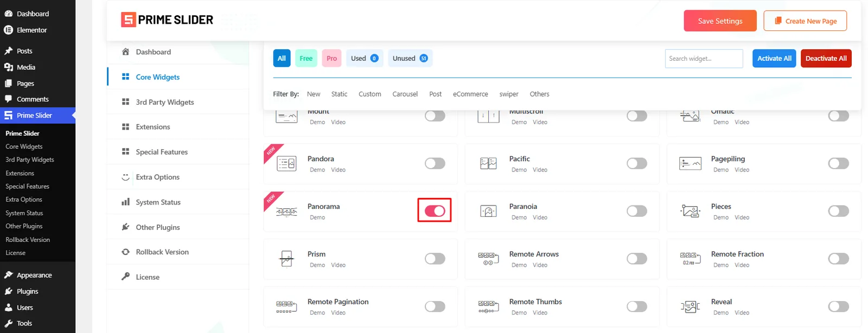Click the Pieces widget icon

(690, 211)
